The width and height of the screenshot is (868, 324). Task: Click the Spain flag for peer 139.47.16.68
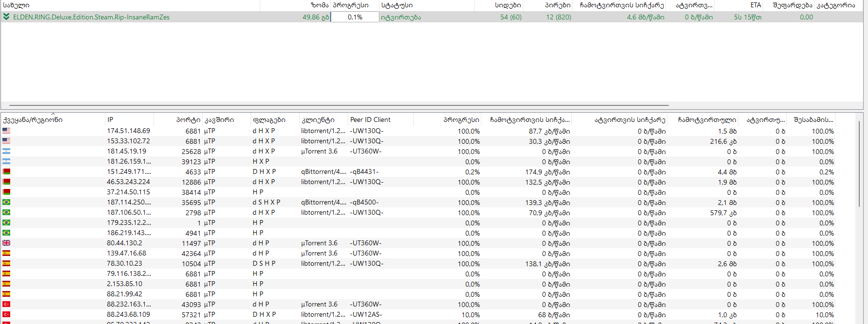(x=6, y=253)
